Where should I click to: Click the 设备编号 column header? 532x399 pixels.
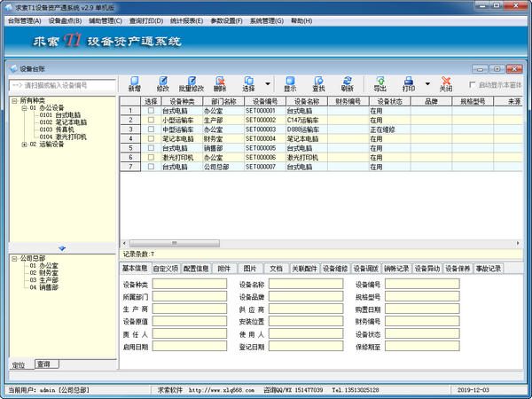tap(265, 101)
